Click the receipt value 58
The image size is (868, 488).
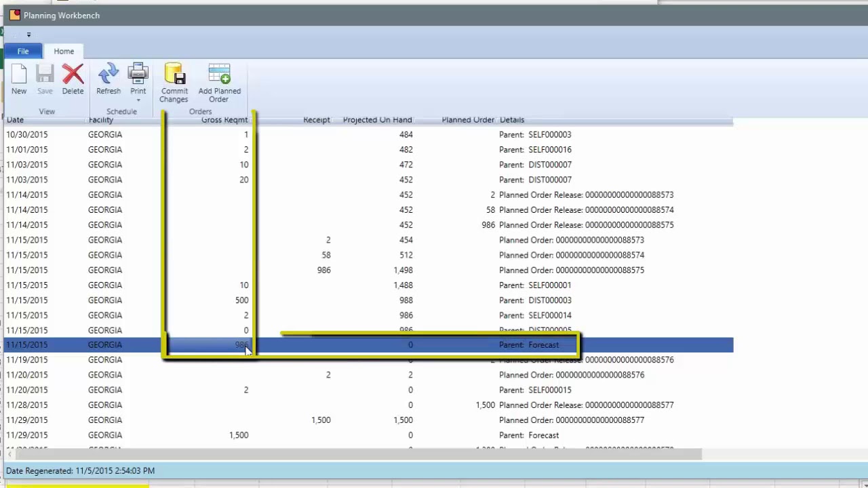326,255
